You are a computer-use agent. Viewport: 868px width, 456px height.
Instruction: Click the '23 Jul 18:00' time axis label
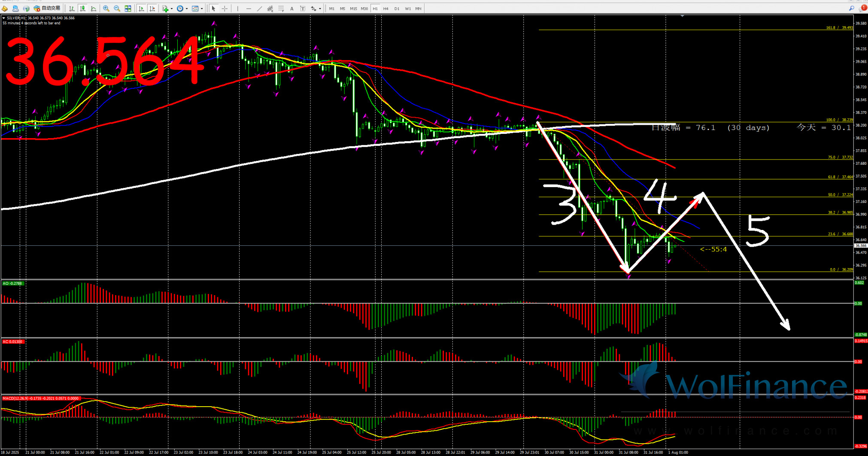[234, 452]
